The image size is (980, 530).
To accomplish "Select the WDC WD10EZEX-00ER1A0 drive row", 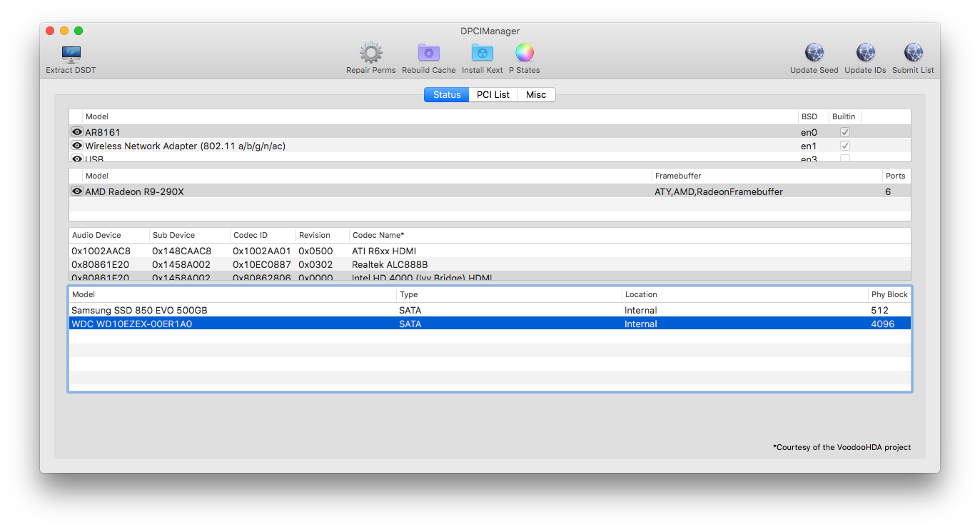I will tap(490, 324).
